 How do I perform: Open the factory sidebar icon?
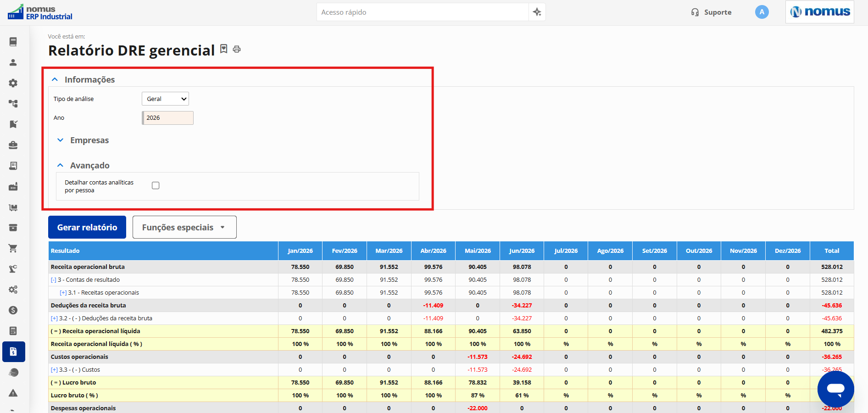point(13,186)
